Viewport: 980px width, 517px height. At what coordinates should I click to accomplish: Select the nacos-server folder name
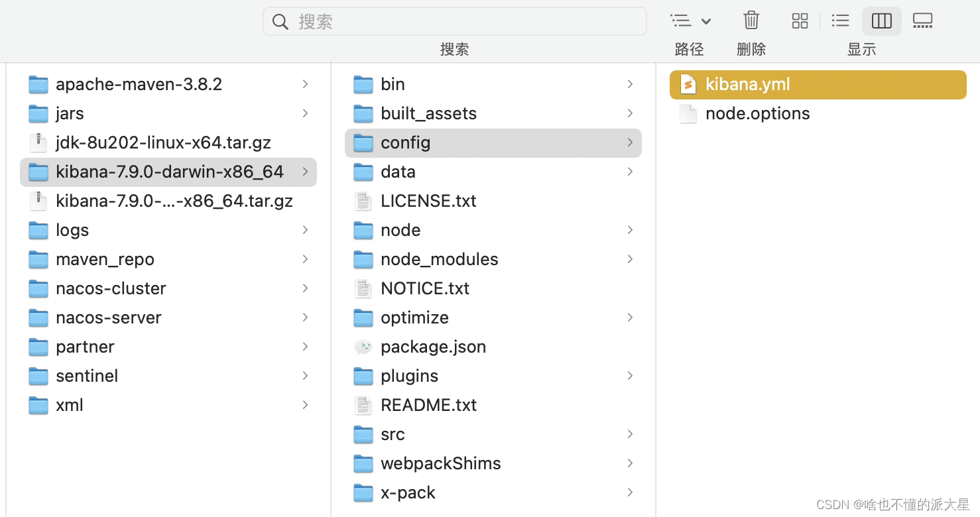[109, 317]
